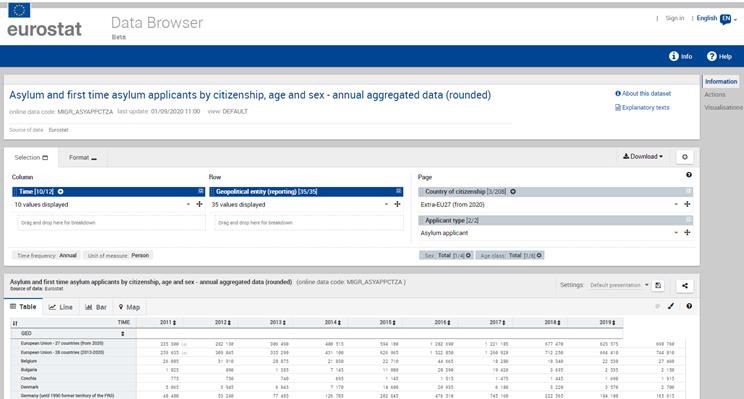Click the menu icon on Geopolitical entity header bar
This screenshot has height=399, width=744.
tap(399, 191)
